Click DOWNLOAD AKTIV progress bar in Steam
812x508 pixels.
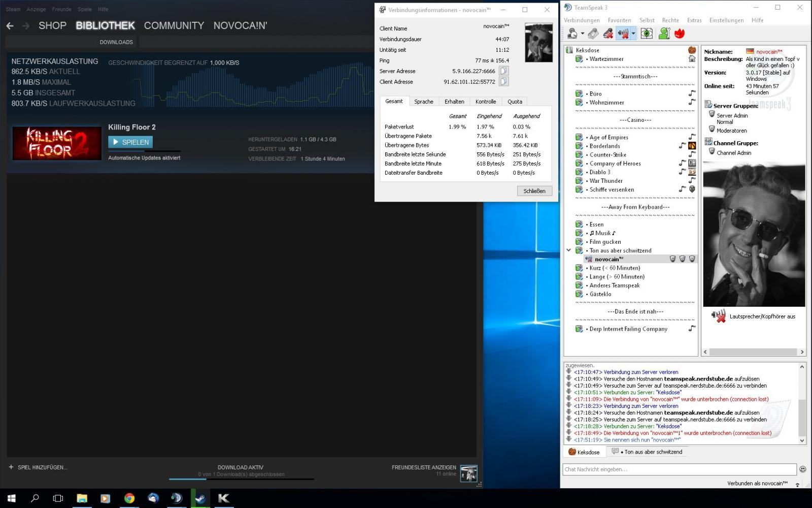click(242, 479)
